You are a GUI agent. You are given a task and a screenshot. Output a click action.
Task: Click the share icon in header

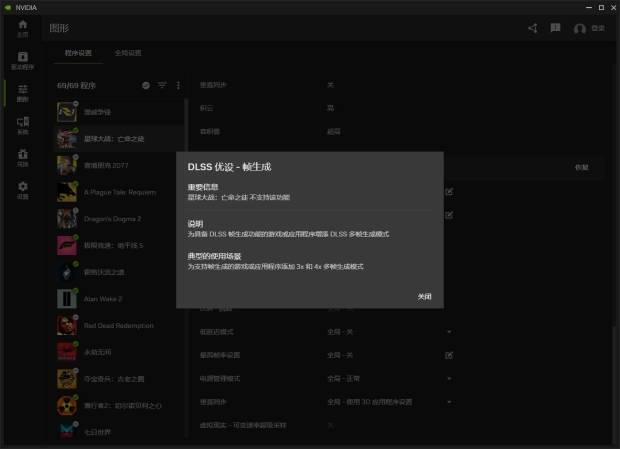(x=533, y=28)
